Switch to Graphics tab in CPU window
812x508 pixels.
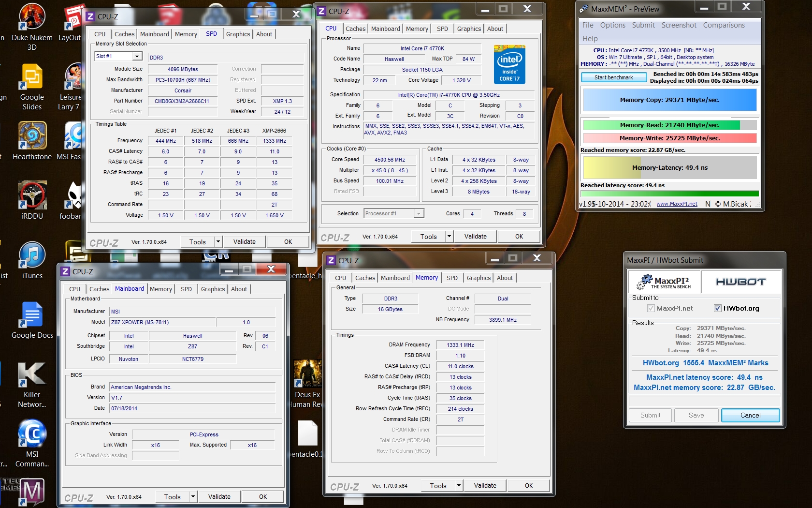pyautogui.click(x=469, y=29)
